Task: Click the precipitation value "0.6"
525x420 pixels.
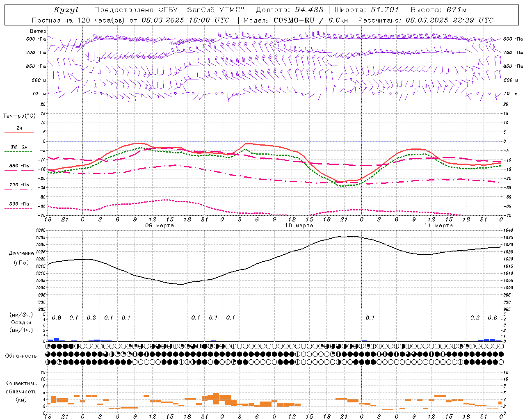Action: [x=492, y=318]
